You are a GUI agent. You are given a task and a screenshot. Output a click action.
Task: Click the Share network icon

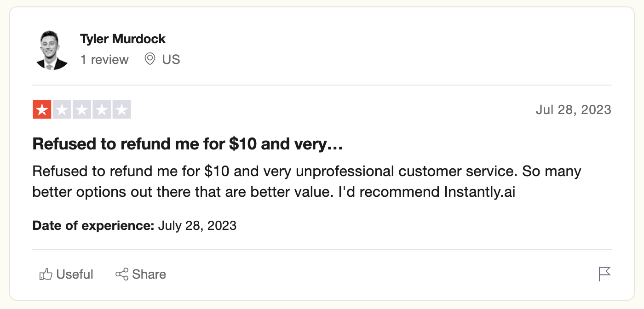121,275
